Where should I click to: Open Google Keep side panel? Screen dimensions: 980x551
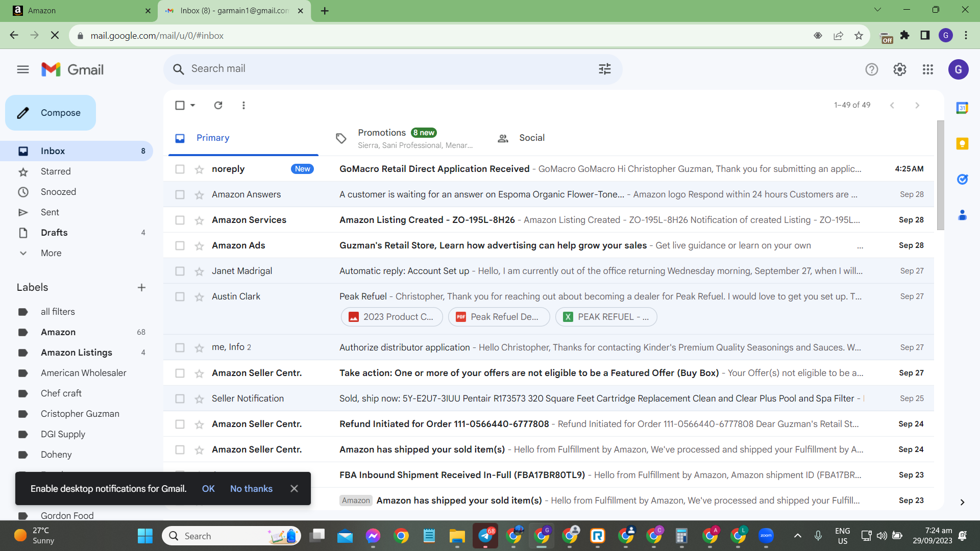[x=962, y=143]
